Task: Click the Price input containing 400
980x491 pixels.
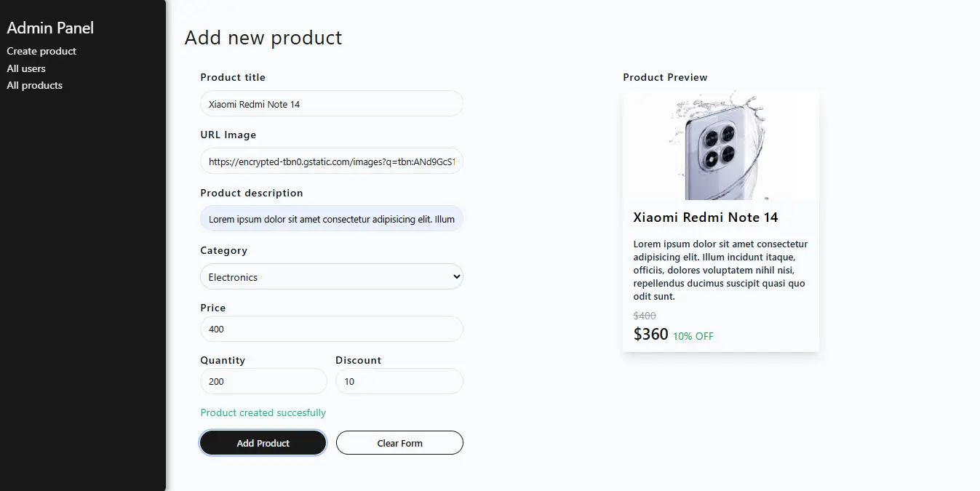Action: click(331, 329)
